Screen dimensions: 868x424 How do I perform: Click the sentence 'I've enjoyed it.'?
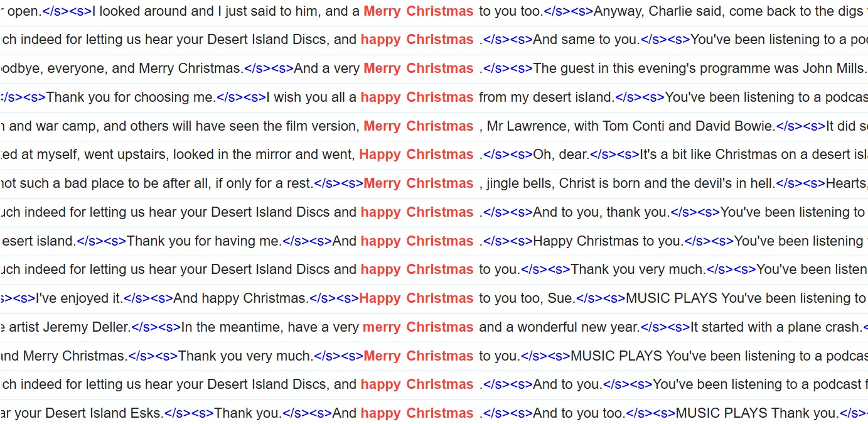79,298
